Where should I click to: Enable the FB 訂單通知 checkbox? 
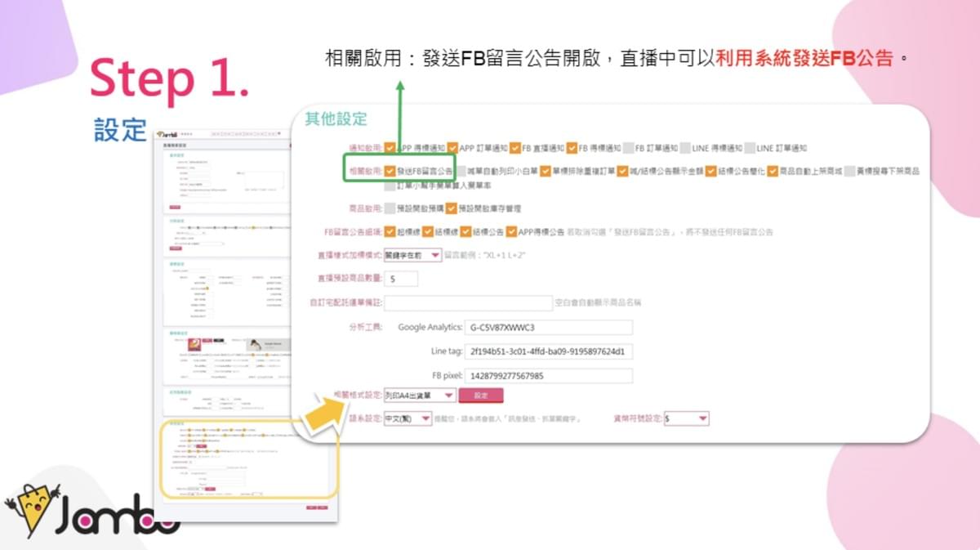click(x=629, y=148)
